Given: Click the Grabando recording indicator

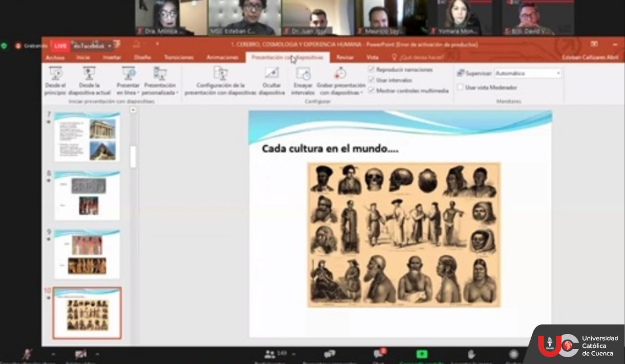Looking at the screenshot, I should pos(31,46).
